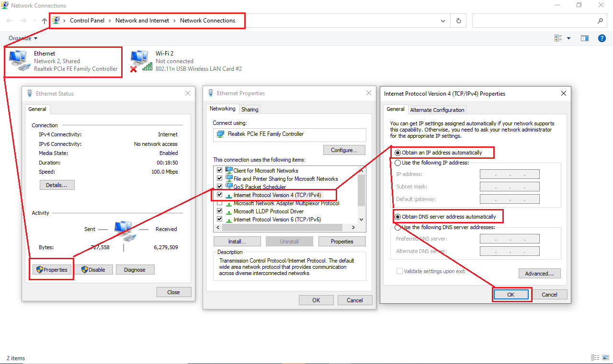Go back with the Back arrow

pyautogui.click(x=9, y=21)
